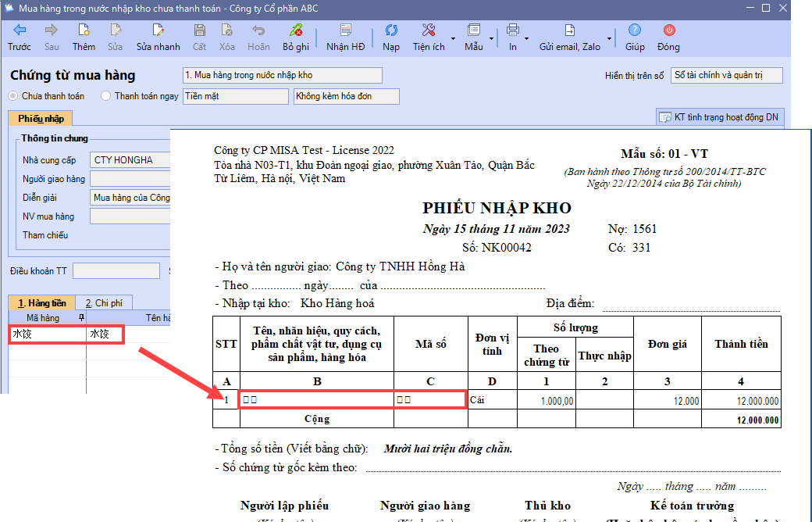Click the Nhà cung cấp field CTY HONGHA

[129, 160]
